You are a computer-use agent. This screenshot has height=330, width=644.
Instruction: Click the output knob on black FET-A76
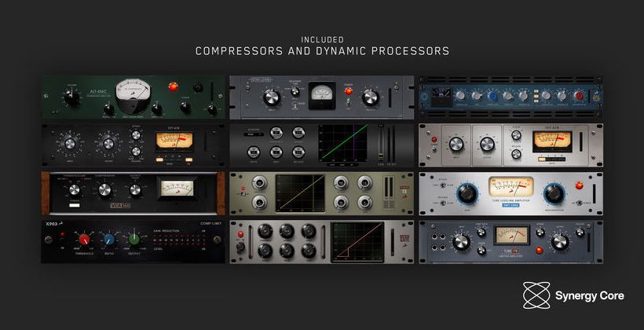(x=108, y=144)
